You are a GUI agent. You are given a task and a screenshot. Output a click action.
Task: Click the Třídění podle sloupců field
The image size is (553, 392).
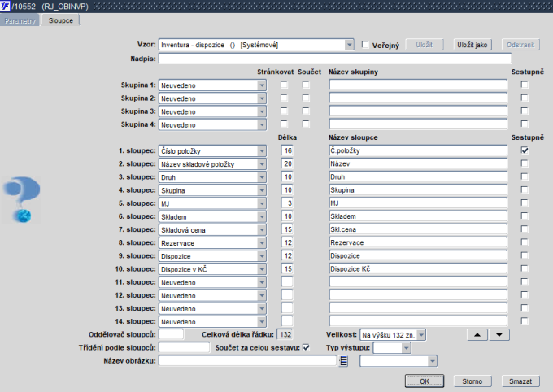pos(184,347)
